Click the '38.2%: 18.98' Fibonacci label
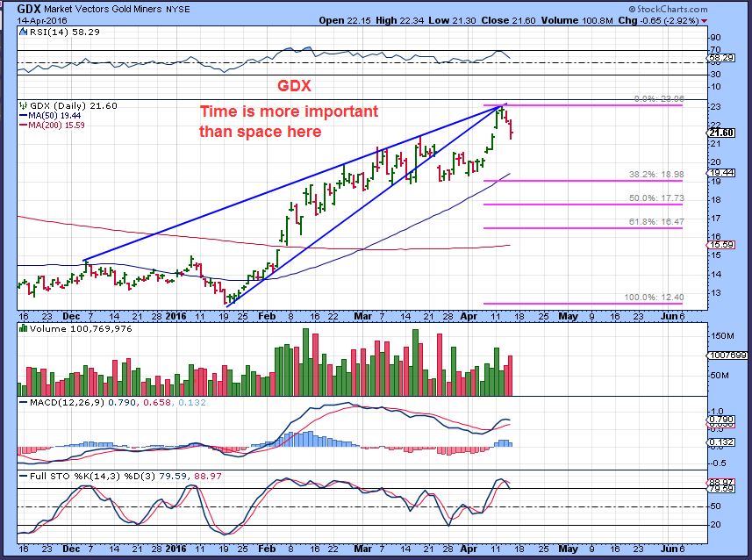Image resolution: width=752 pixels, height=560 pixels. (656, 175)
